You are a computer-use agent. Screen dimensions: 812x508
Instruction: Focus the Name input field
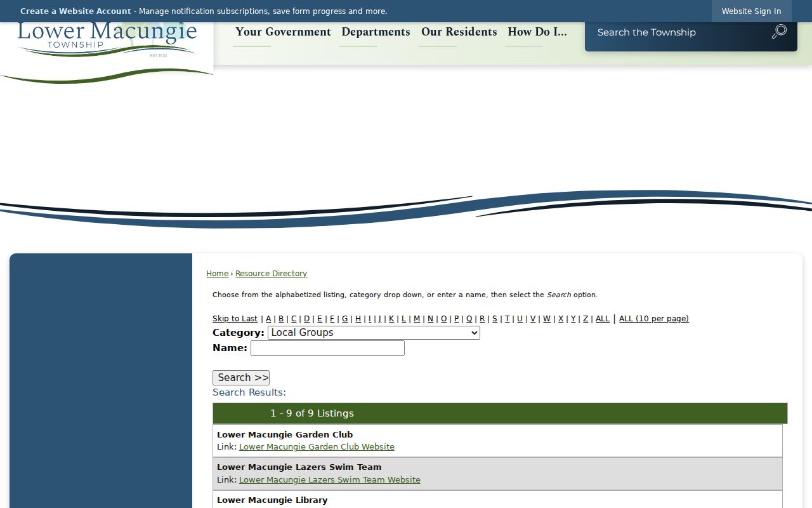point(327,348)
